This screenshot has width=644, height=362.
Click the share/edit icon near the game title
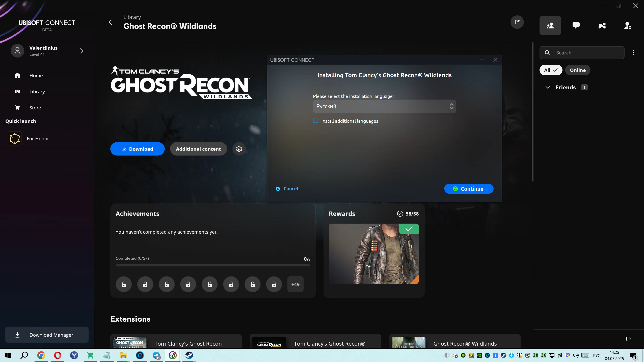tap(517, 22)
